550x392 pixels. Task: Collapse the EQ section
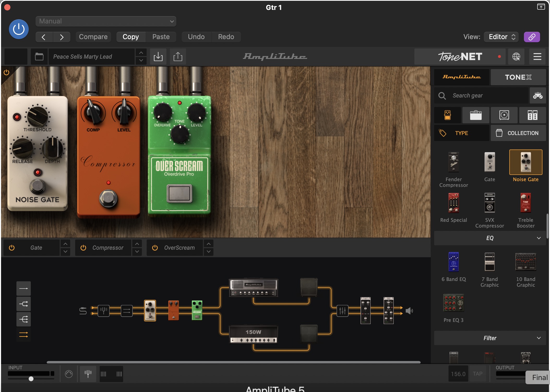(x=490, y=238)
